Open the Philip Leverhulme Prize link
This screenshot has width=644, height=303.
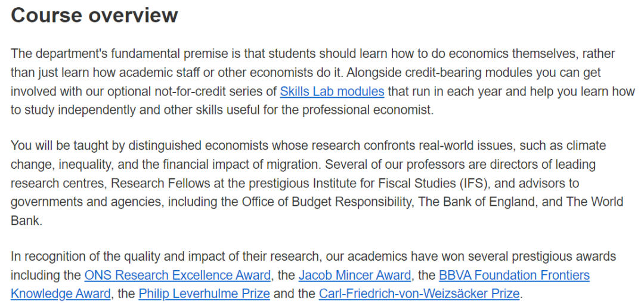pyautogui.click(x=204, y=293)
